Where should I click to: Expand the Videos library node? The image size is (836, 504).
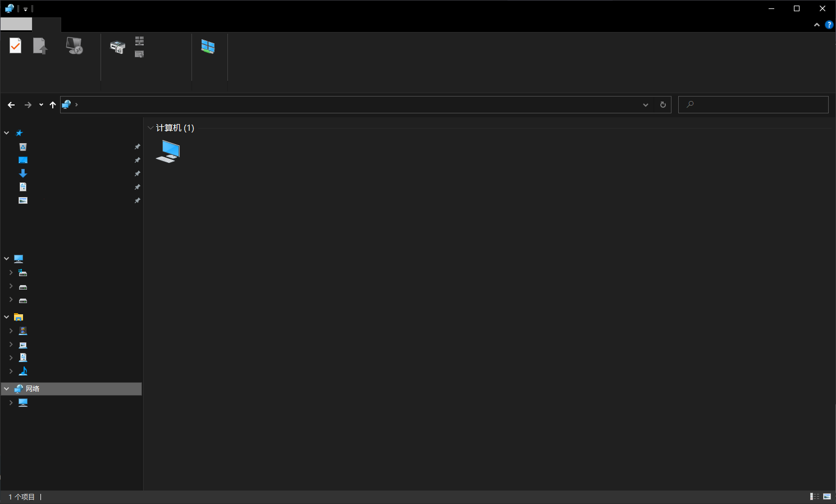click(11, 331)
